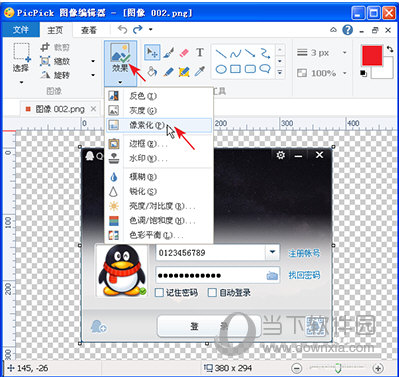
Task: Select the Brush tool
Action: (168, 53)
